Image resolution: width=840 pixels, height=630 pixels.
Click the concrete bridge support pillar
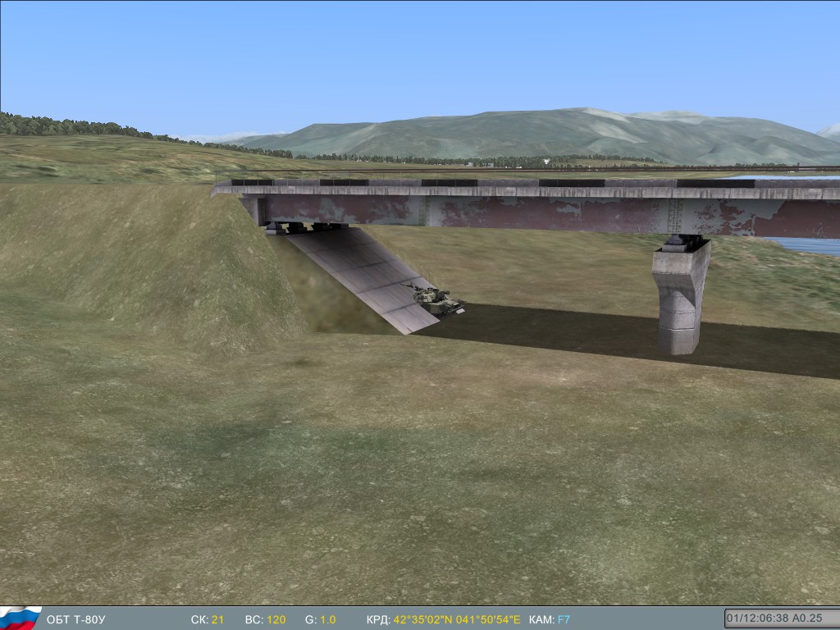(x=681, y=295)
